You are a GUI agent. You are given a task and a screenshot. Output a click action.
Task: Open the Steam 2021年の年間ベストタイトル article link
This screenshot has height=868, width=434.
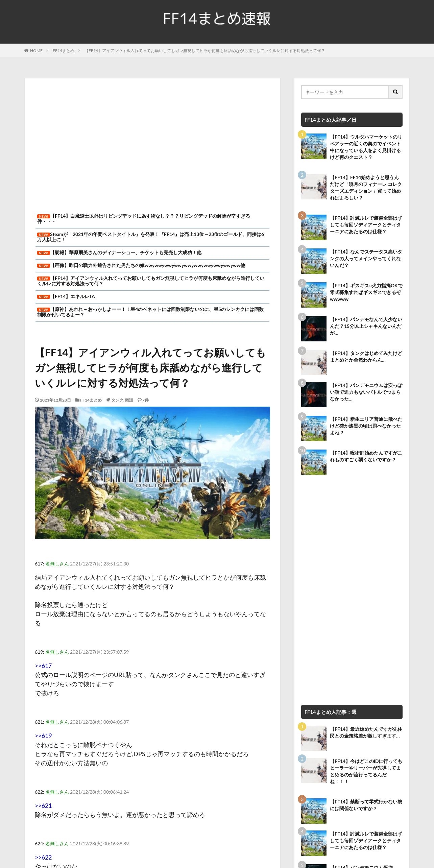(x=151, y=237)
